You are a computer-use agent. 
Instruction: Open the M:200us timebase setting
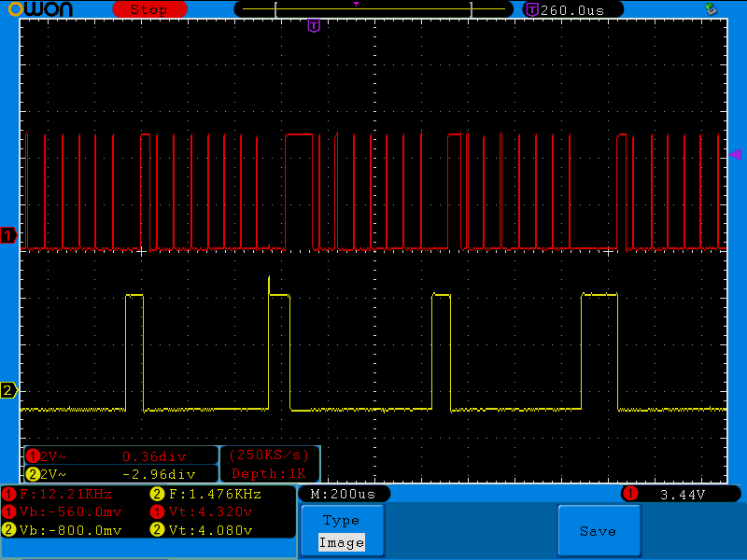[x=343, y=494]
